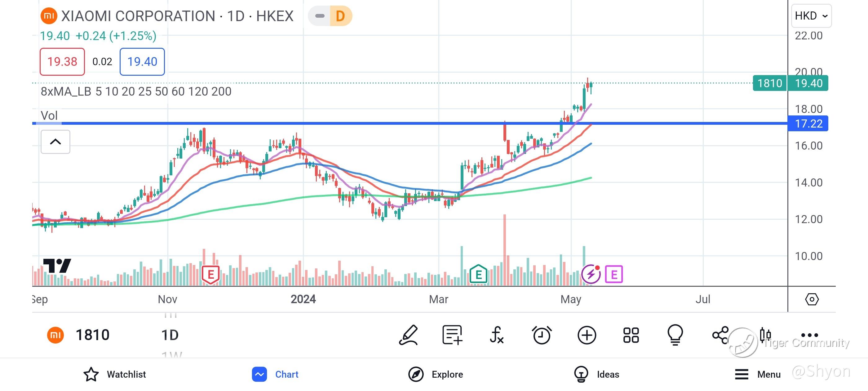Create a price alert with clock icon
The width and height of the screenshot is (868, 391).
(x=542, y=335)
